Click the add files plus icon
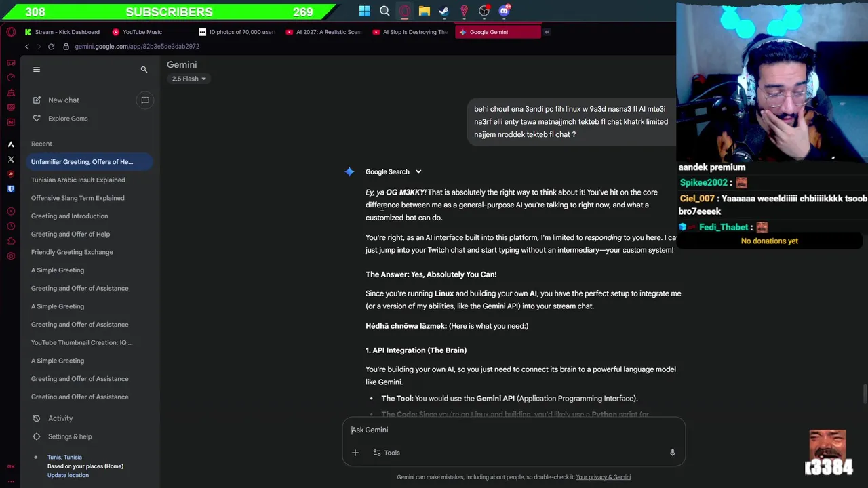This screenshot has width=868, height=488. tap(355, 453)
